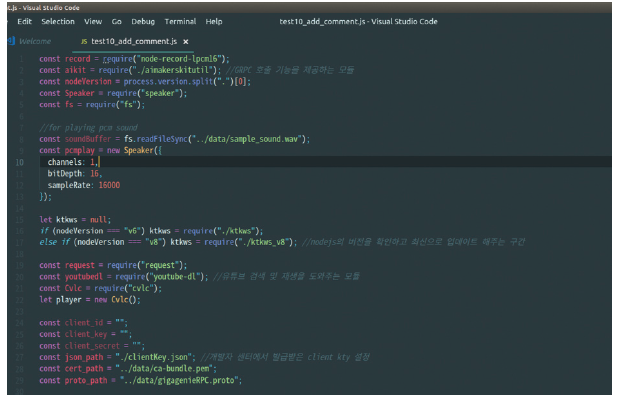This screenshot has height=399, width=620.
Task: Click the "./ktkws_v8" string
Action: (x=265, y=242)
